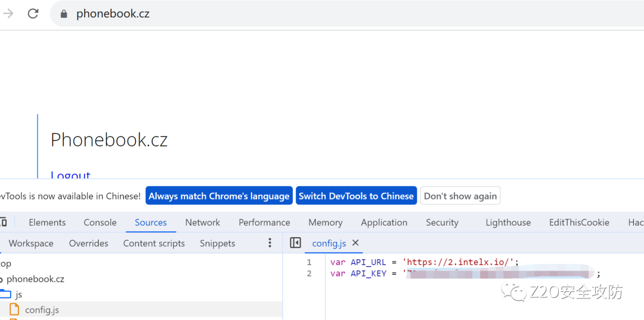Screen dimensions: 644x320
Task: Open config.js in the file tree
Action: click(42, 310)
